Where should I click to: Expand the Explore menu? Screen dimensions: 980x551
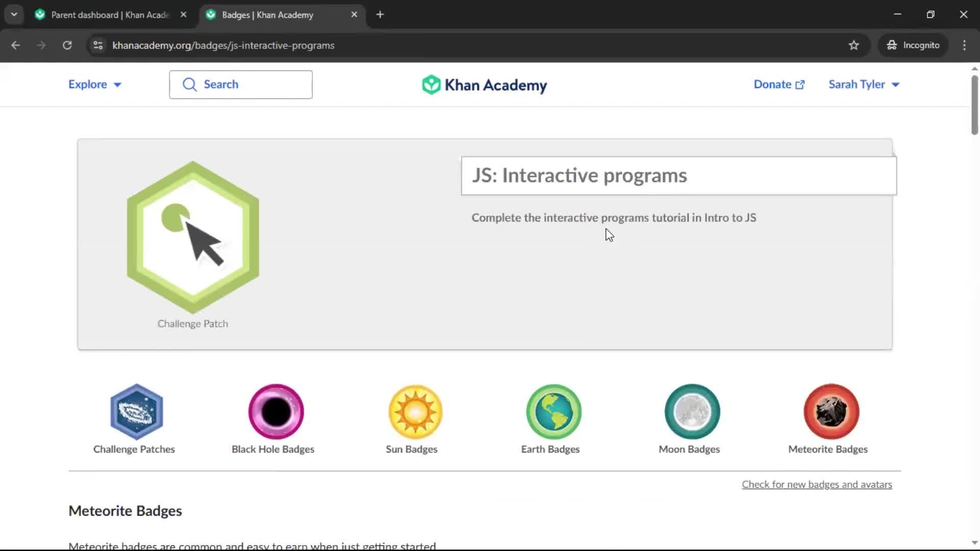[x=95, y=85]
